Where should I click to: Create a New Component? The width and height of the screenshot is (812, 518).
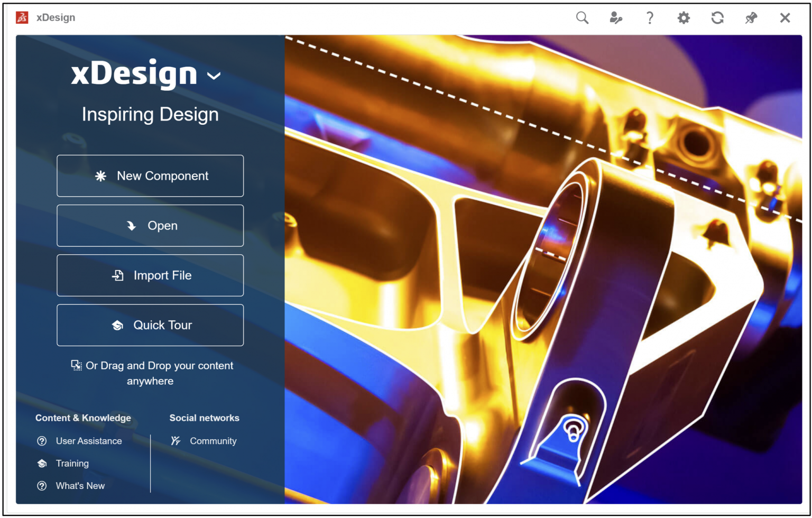tap(150, 176)
